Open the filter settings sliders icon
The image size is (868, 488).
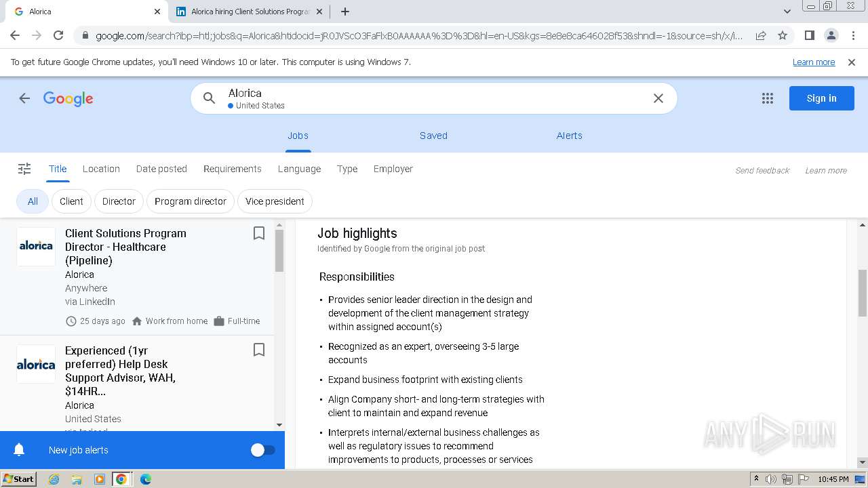[x=24, y=169]
